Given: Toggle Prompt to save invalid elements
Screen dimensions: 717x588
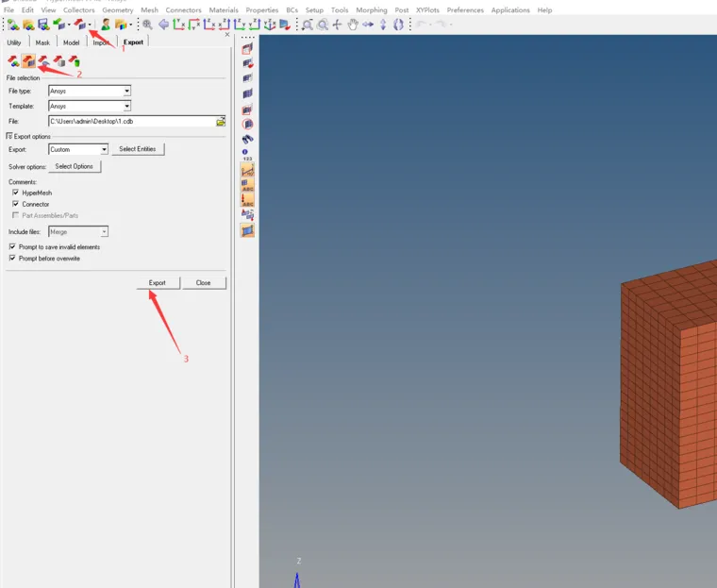Looking at the screenshot, I should pos(12,246).
